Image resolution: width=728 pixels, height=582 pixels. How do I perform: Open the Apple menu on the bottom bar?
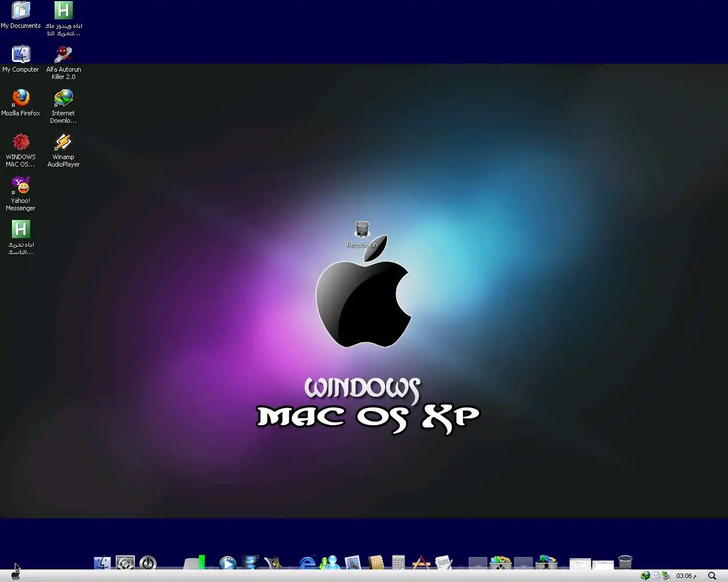point(15,576)
